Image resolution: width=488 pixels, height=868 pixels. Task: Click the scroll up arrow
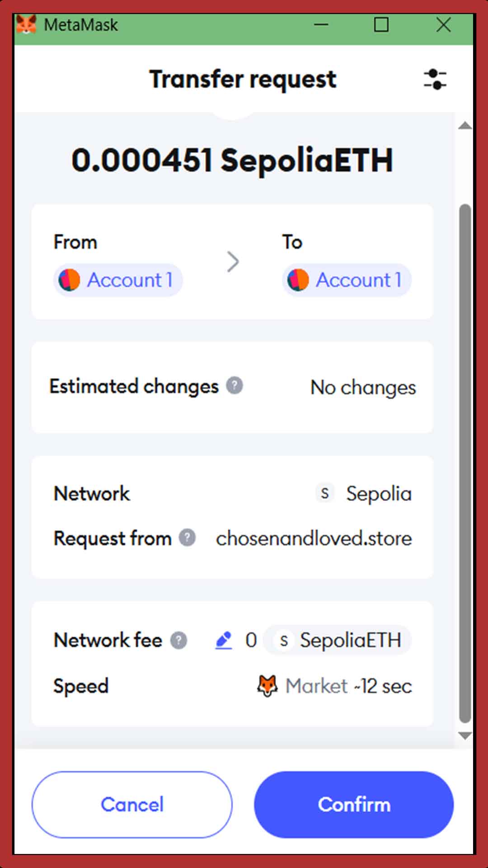coord(465,126)
